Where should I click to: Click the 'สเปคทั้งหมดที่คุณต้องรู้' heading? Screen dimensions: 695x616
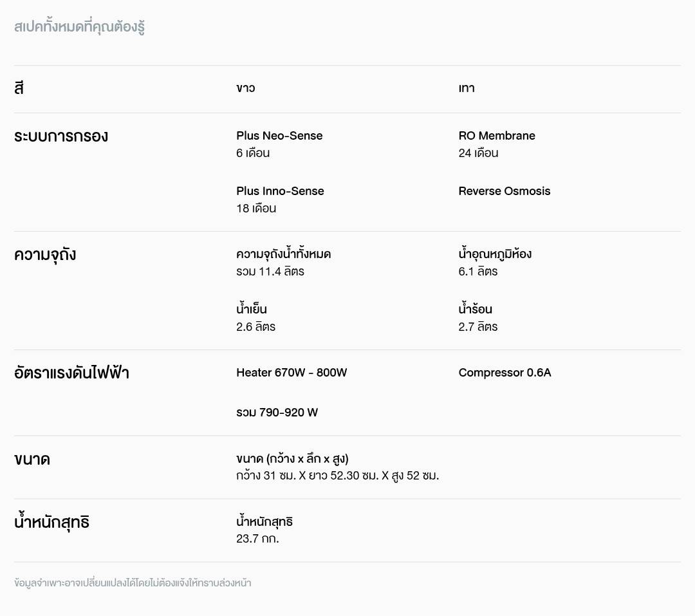pos(79,27)
